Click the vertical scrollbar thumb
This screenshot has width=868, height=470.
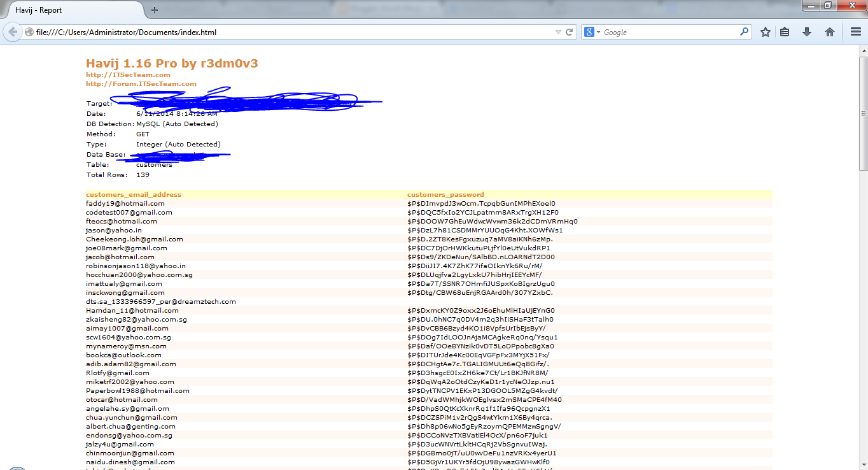tap(863, 113)
